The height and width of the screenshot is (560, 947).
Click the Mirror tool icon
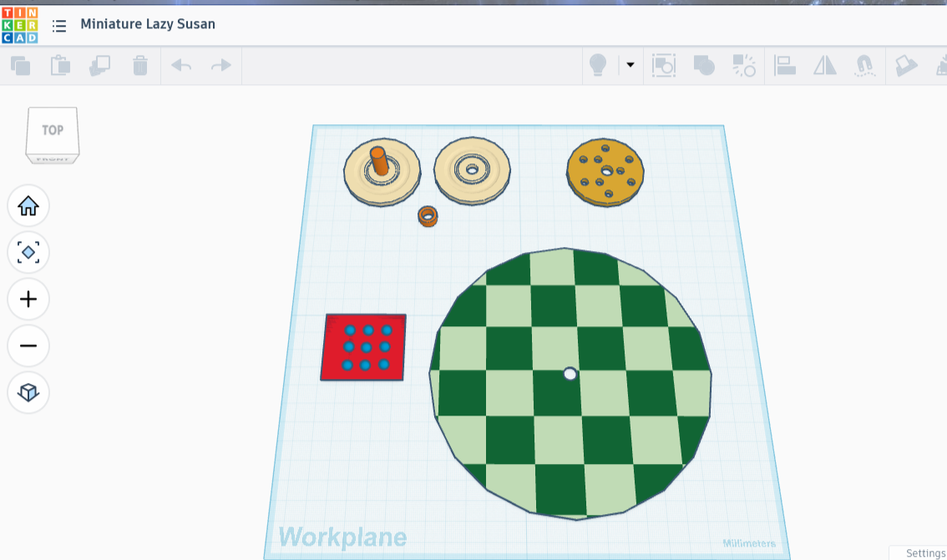825,65
